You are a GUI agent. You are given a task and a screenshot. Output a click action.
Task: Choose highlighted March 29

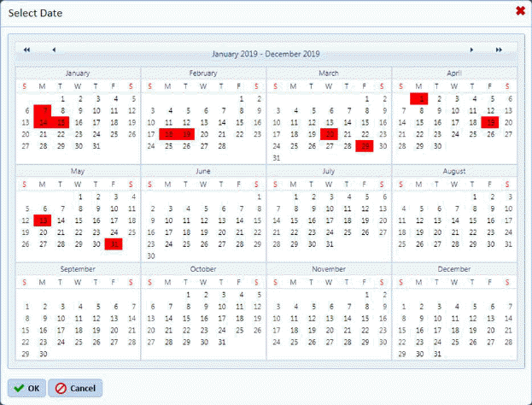tap(365, 146)
